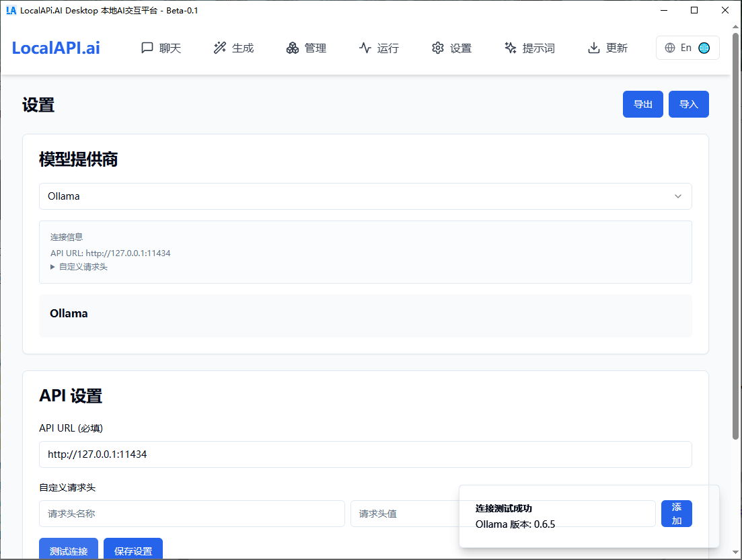Click the API URL (必填) field label

71,428
